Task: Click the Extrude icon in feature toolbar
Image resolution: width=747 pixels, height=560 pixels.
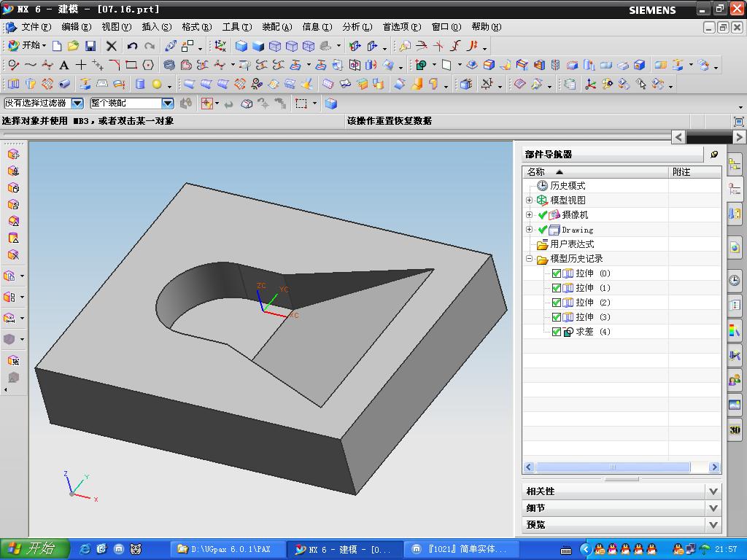Action: 13,85
